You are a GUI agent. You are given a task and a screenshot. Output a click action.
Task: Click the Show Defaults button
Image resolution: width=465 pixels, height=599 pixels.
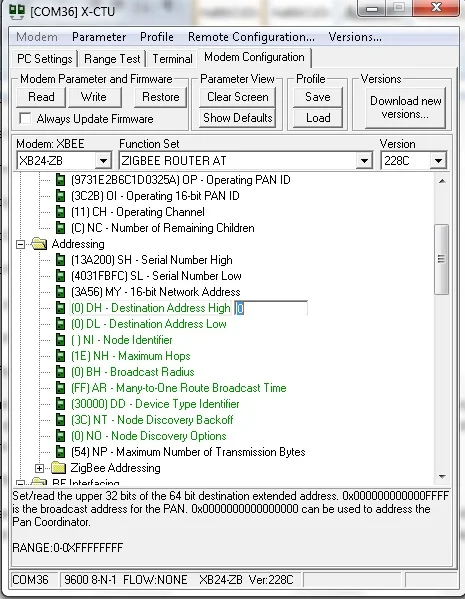238,118
